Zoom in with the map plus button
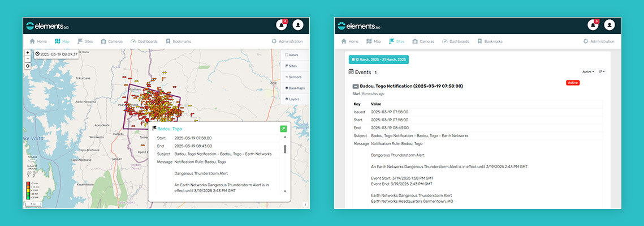The height and width of the screenshot is (226, 644). 28,53
